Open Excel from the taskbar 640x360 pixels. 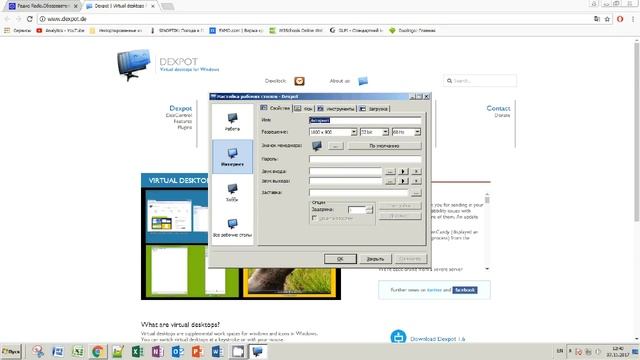[138, 351]
